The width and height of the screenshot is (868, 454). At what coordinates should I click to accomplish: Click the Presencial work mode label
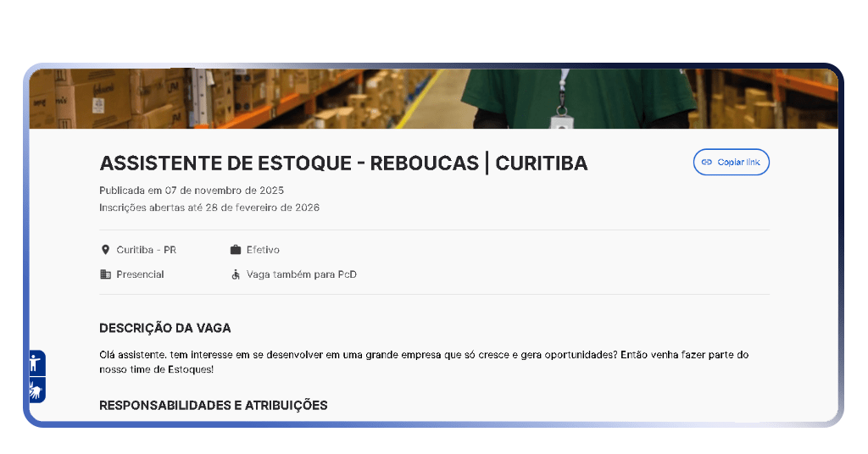pos(140,274)
